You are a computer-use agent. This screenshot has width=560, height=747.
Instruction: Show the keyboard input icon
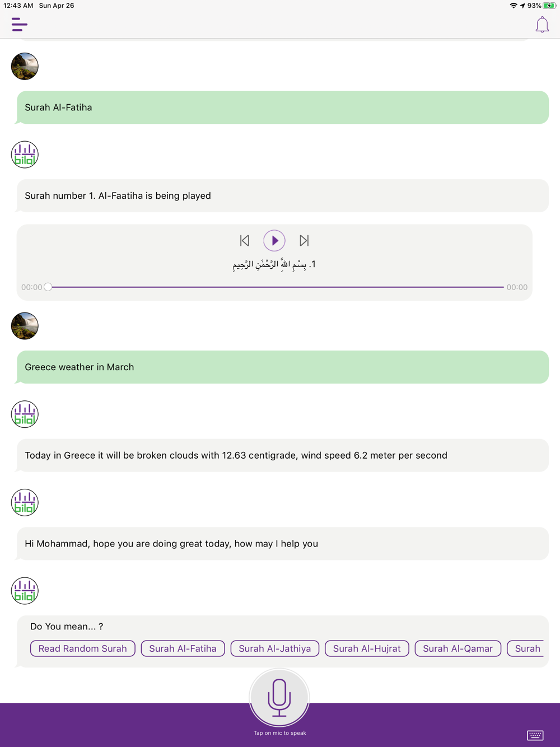(535, 735)
